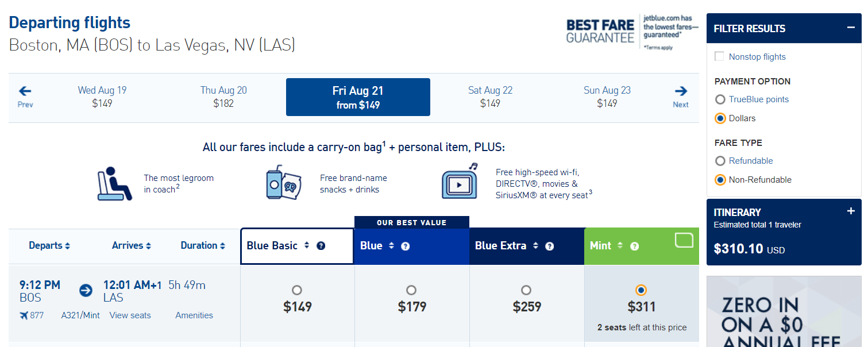The image size is (868, 347).
Task: Open Blue Basic fare help question mark
Action: [321, 246]
